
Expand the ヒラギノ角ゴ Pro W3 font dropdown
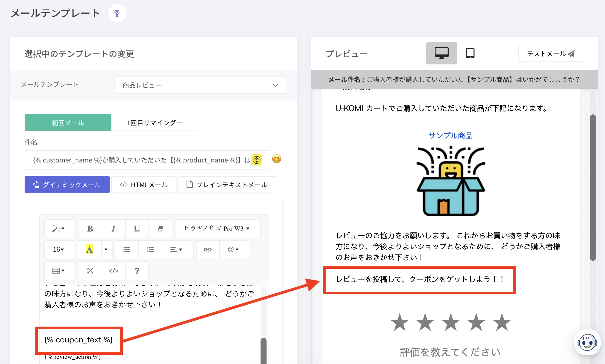pyautogui.click(x=217, y=229)
